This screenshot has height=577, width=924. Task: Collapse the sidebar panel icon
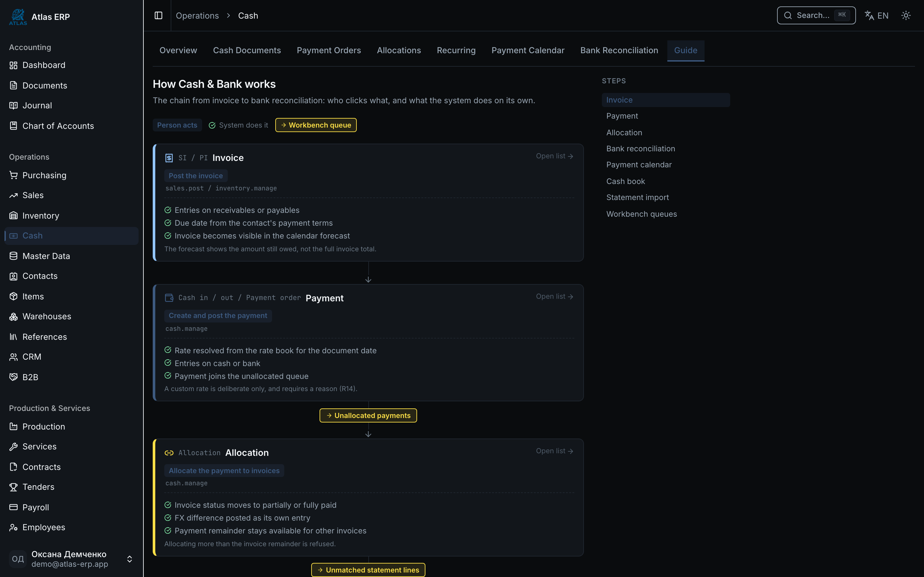(x=158, y=15)
